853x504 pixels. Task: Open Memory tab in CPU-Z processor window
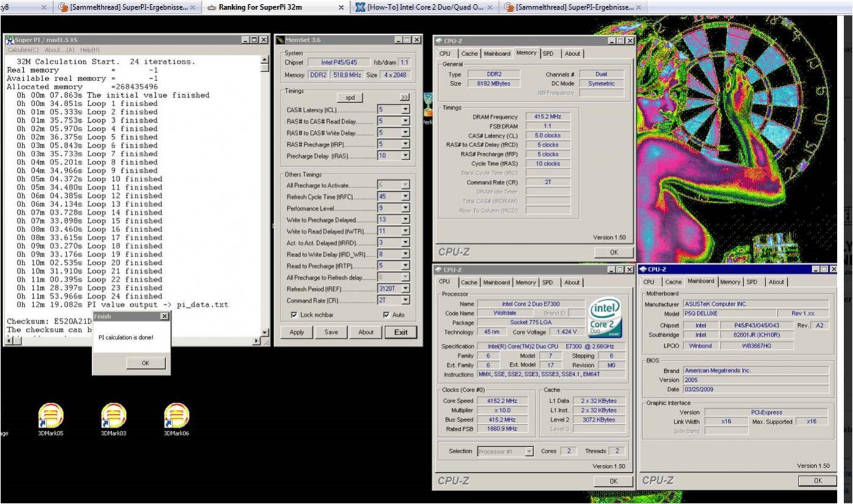pos(526,282)
